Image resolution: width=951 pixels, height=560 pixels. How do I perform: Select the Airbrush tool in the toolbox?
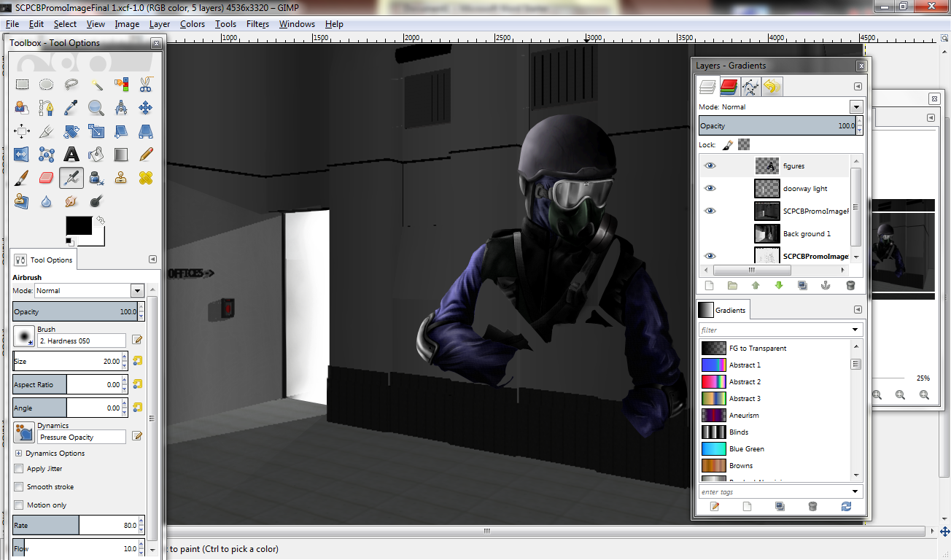[x=71, y=177]
